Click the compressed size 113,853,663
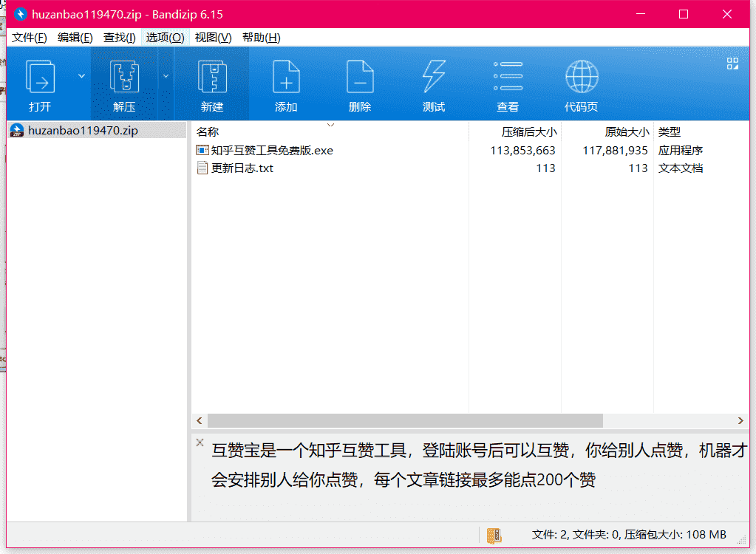Image resolution: width=756 pixels, height=554 pixels. pyautogui.click(x=522, y=151)
